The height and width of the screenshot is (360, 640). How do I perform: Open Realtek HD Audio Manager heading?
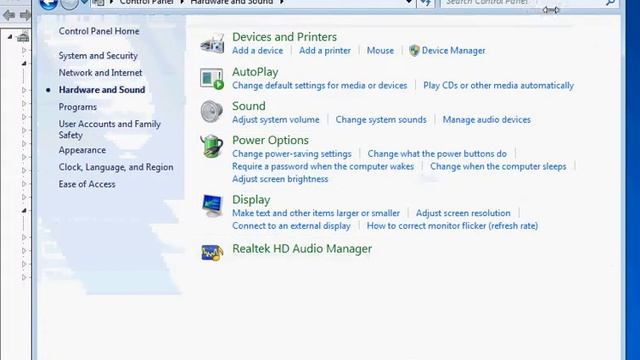click(x=302, y=249)
